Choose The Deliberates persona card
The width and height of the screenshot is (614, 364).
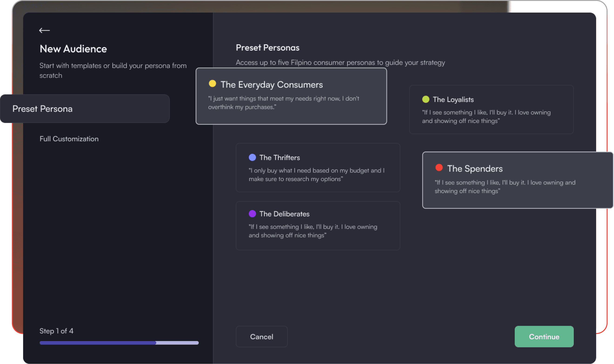coord(318,226)
